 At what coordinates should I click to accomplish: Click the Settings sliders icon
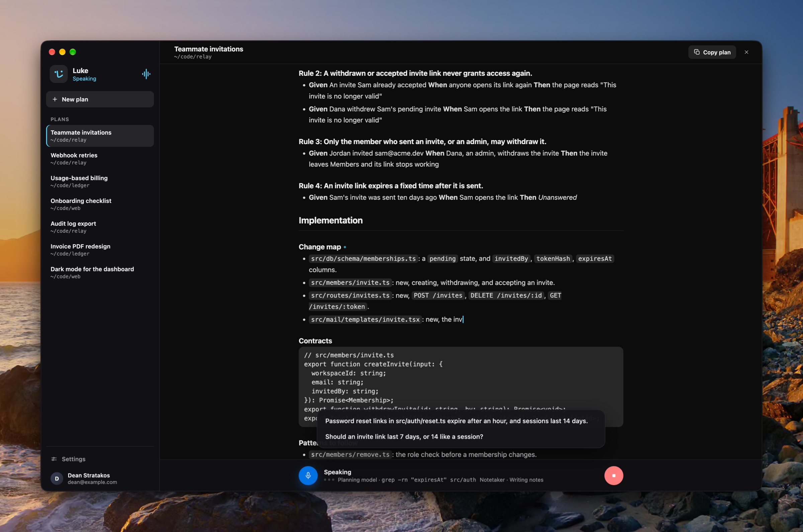click(54, 459)
